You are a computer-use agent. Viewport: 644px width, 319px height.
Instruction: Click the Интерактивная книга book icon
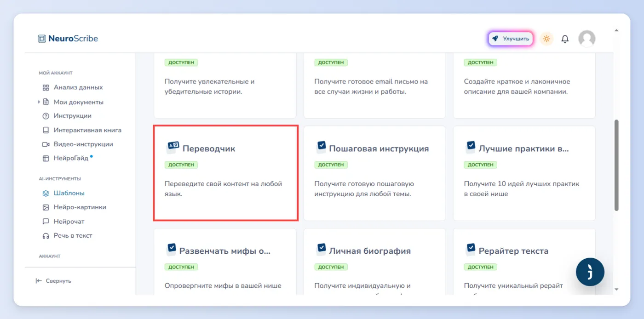[46, 130]
